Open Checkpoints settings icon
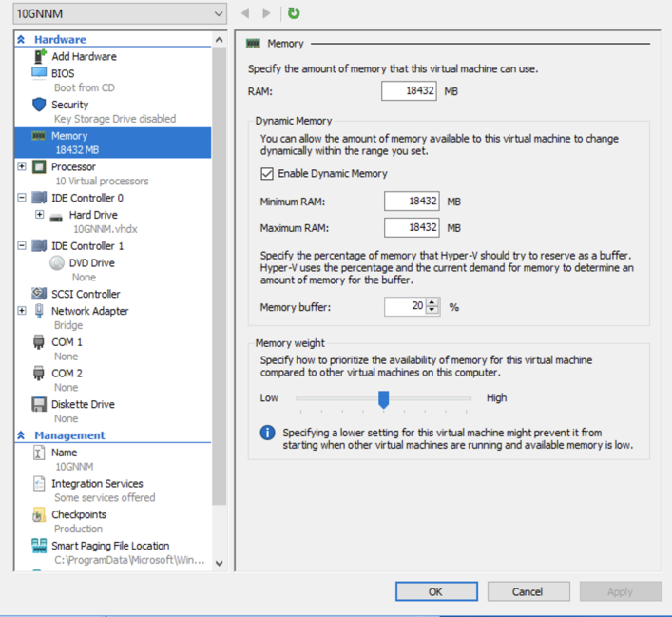This screenshot has width=672, height=617. (39, 514)
